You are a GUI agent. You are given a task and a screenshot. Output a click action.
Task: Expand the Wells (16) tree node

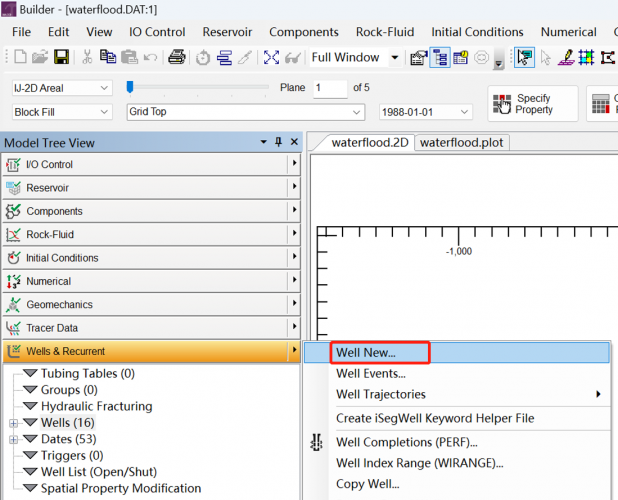(x=14, y=423)
